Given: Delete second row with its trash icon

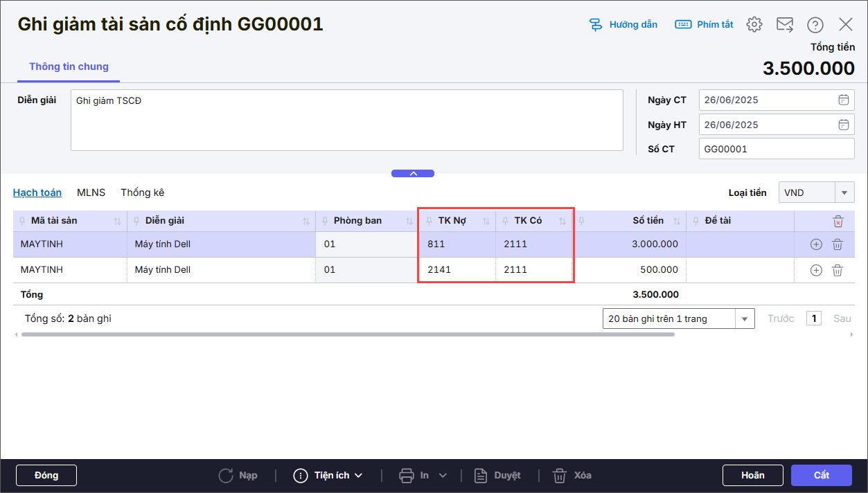Looking at the screenshot, I should (837, 270).
